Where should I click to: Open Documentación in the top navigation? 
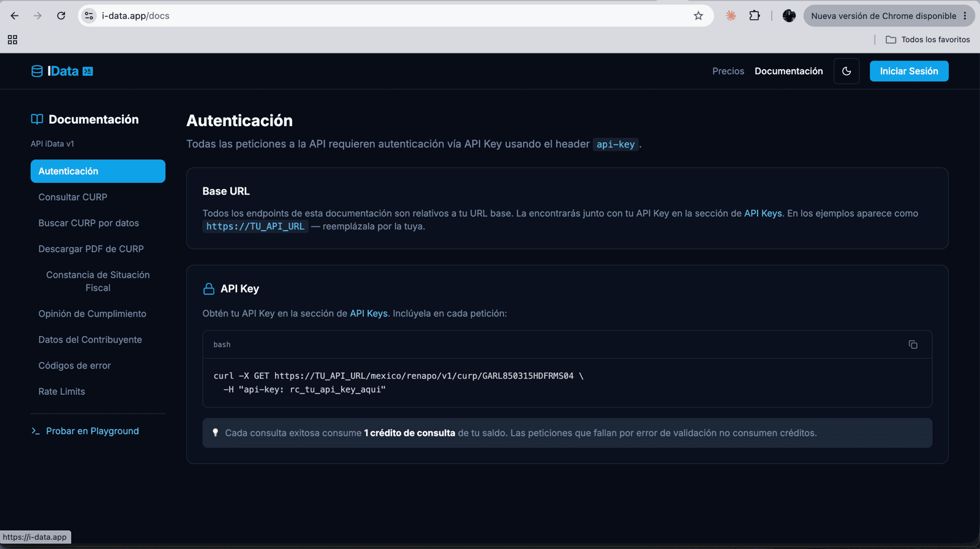[789, 71]
